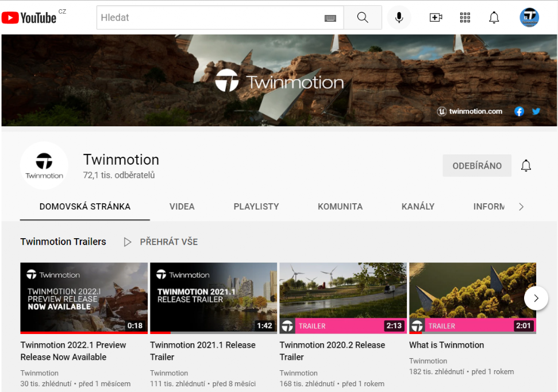The height and width of the screenshot is (392, 558).
Task: Click the 0:18 duration badge
Action: [x=135, y=325]
